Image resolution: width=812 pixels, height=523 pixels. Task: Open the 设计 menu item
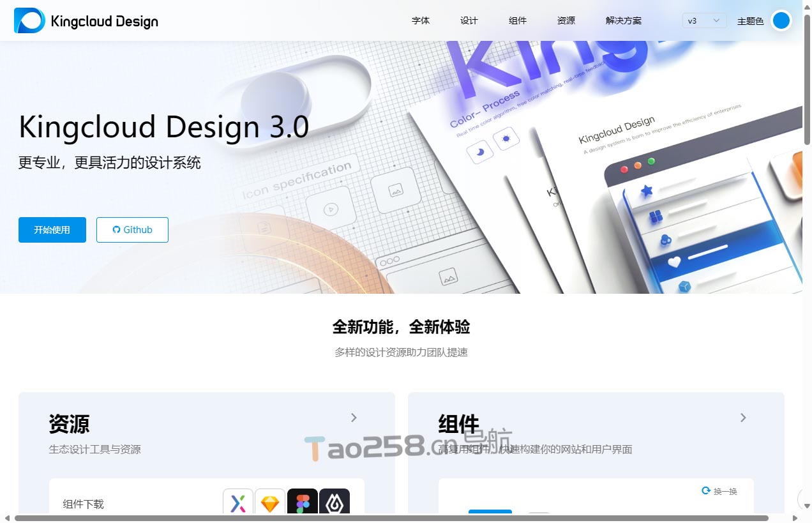469,20
